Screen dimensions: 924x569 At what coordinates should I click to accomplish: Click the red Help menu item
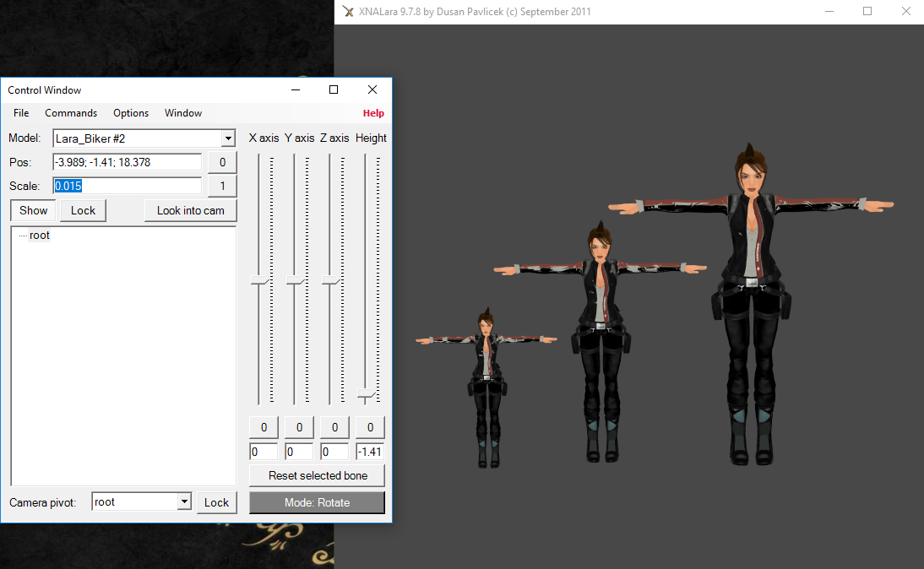point(373,112)
